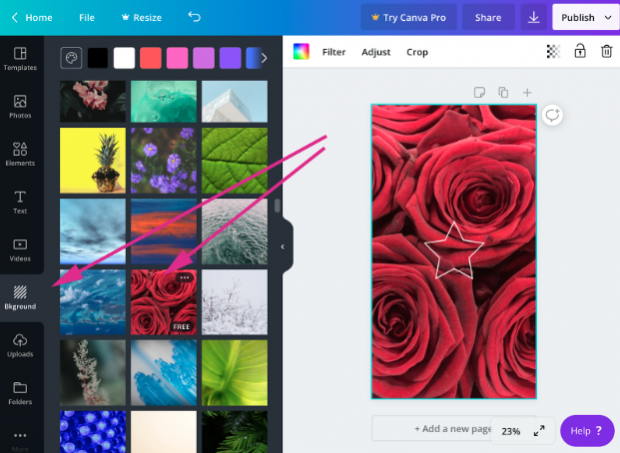Open the More options ellipsis in sidebar
This screenshot has width=620, height=453.
pyautogui.click(x=20, y=436)
